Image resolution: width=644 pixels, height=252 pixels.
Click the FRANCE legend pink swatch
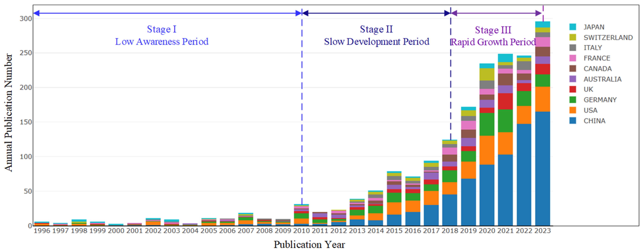pos(572,58)
